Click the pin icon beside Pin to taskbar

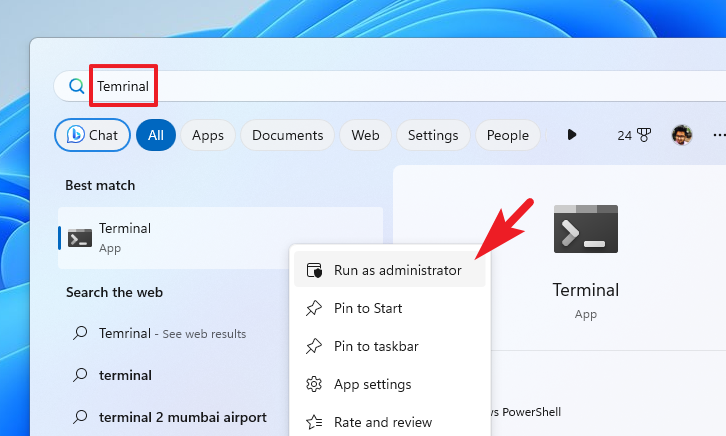click(x=313, y=346)
